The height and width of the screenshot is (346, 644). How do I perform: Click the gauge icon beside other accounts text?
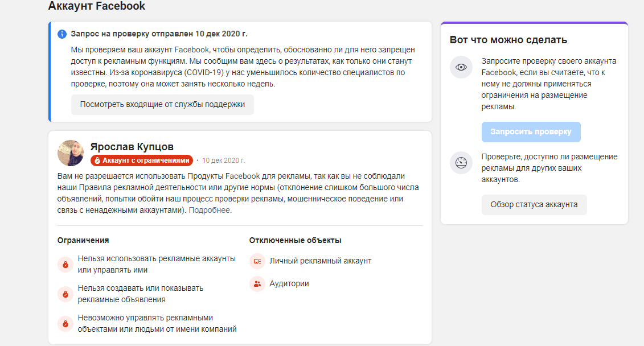tap(461, 163)
